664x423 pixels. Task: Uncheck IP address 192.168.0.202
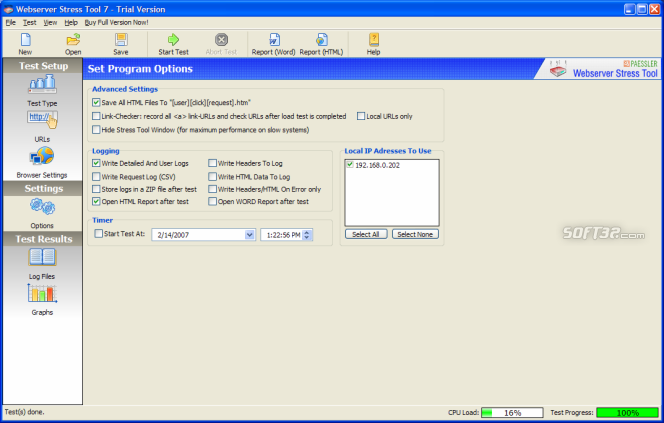pos(350,165)
